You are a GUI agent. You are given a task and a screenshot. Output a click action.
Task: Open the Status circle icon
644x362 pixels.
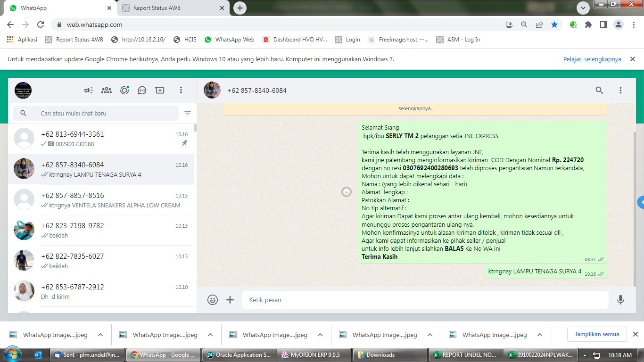click(x=124, y=90)
